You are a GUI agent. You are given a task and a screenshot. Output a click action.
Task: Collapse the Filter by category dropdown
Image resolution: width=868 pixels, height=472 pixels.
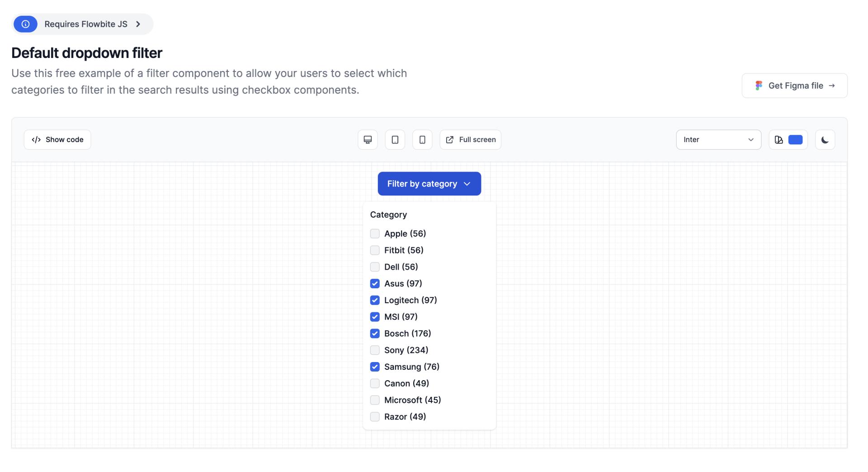[429, 183]
